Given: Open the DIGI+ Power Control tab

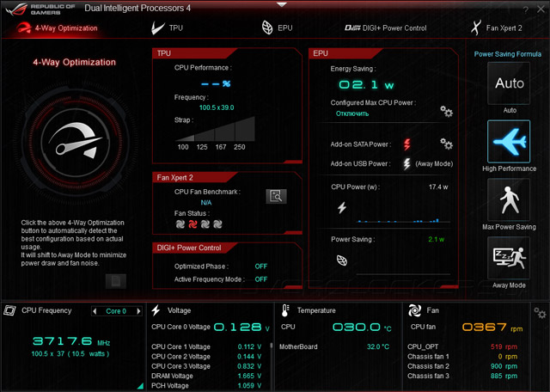Looking at the screenshot, I should pyautogui.click(x=386, y=28).
